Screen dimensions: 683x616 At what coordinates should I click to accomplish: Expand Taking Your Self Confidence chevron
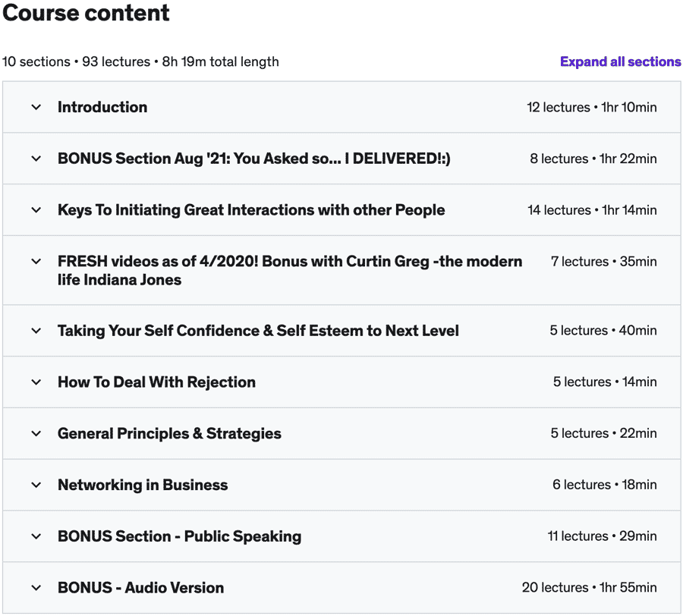point(36,331)
